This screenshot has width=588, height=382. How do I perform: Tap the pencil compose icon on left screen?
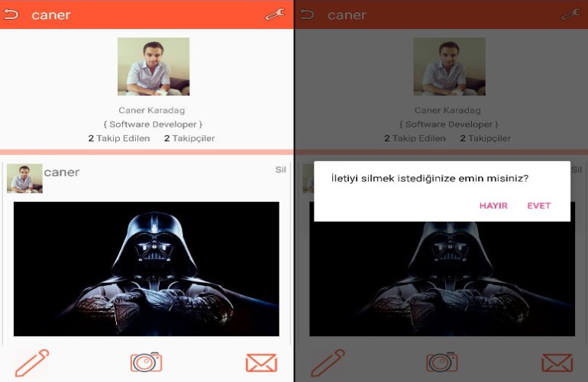click(31, 362)
